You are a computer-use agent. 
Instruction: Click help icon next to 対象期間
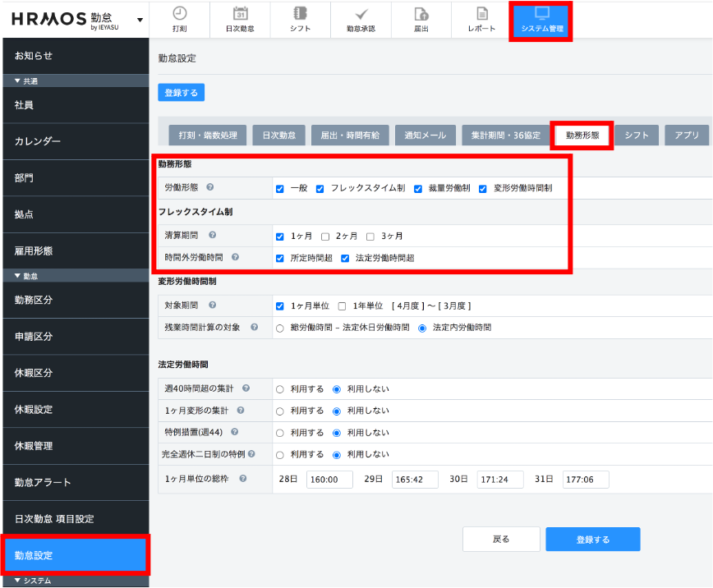[213, 305]
